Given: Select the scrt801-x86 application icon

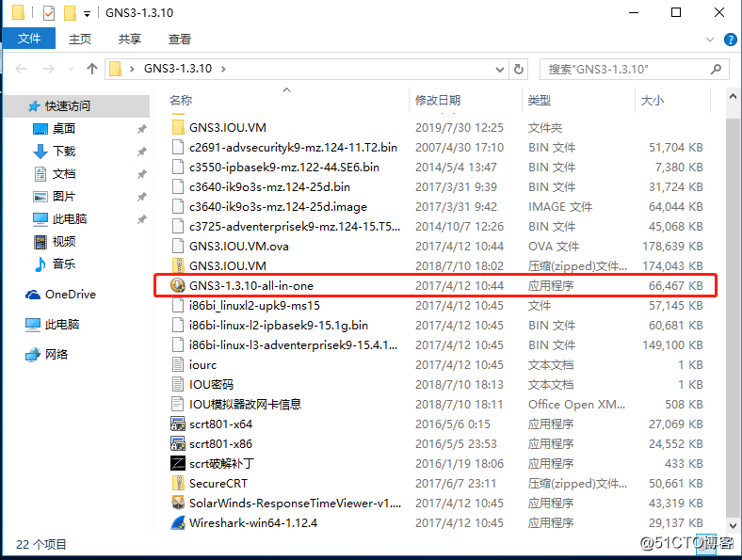Looking at the screenshot, I should click(178, 443).
